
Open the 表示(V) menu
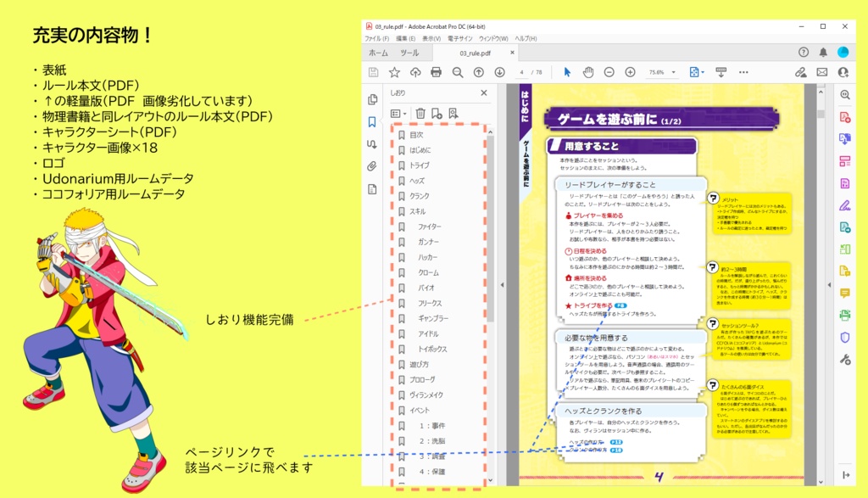[x=431, y=38]
